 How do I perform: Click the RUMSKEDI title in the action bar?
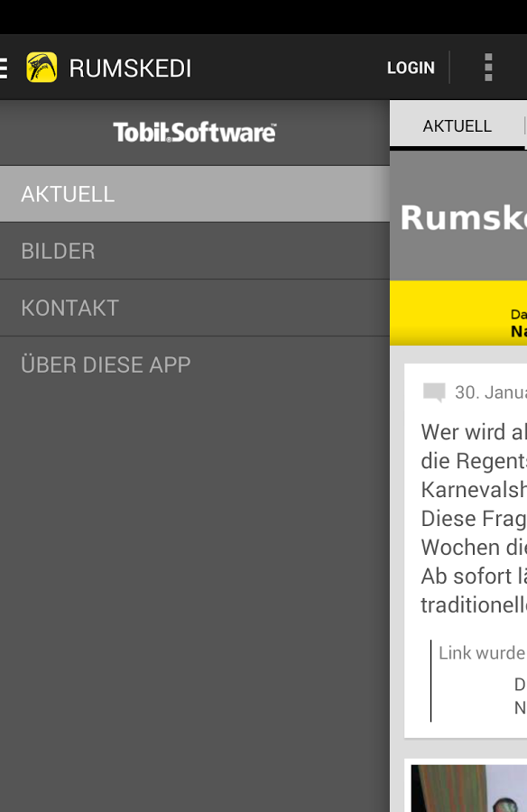click(x=130, y=68)
